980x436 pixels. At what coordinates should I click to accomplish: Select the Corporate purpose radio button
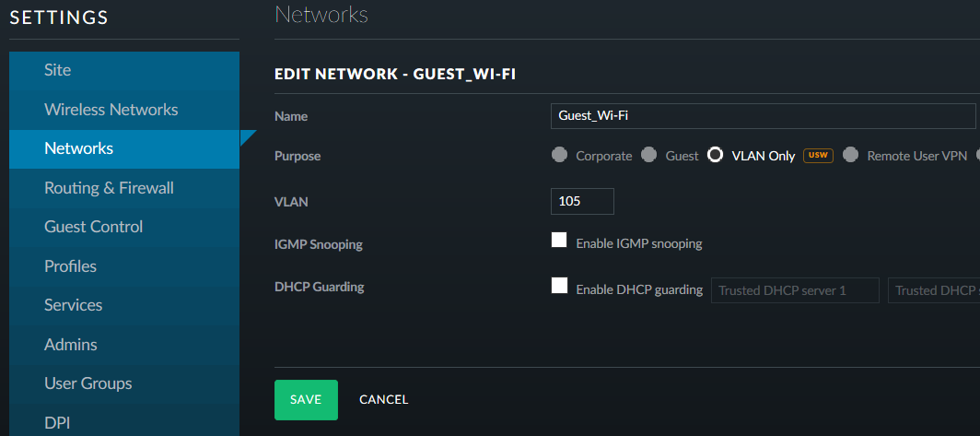tap(559, 155)
